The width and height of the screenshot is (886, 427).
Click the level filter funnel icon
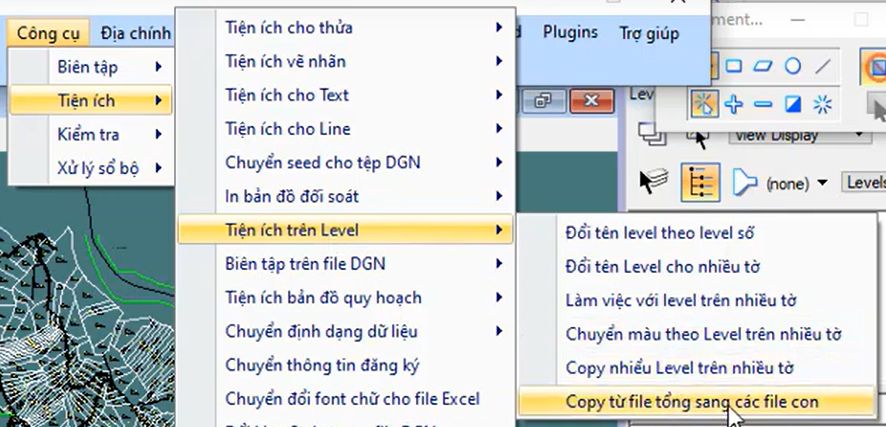[x=744, y=182]
